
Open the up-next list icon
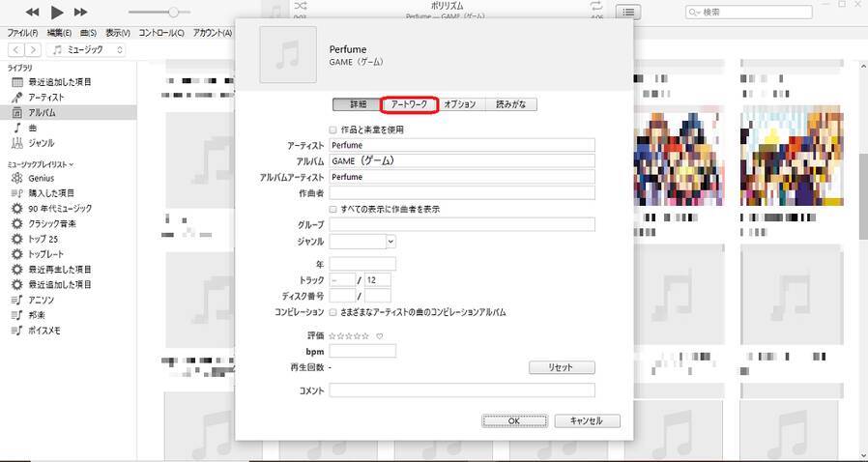point(628,12)
